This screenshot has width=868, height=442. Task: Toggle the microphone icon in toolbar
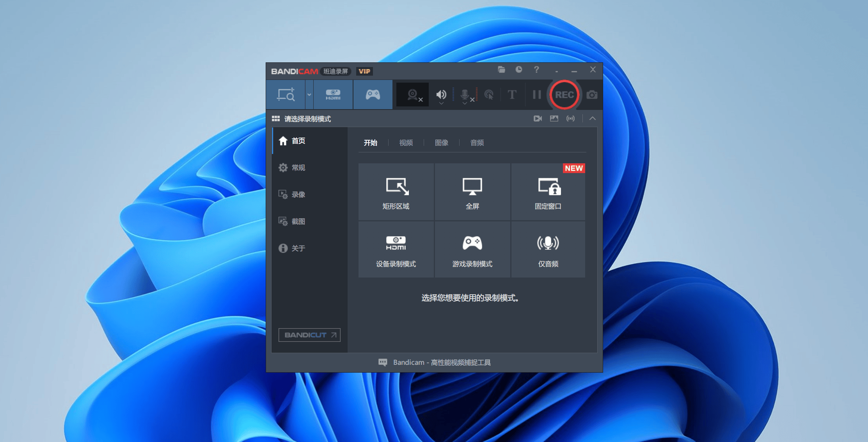465,94
